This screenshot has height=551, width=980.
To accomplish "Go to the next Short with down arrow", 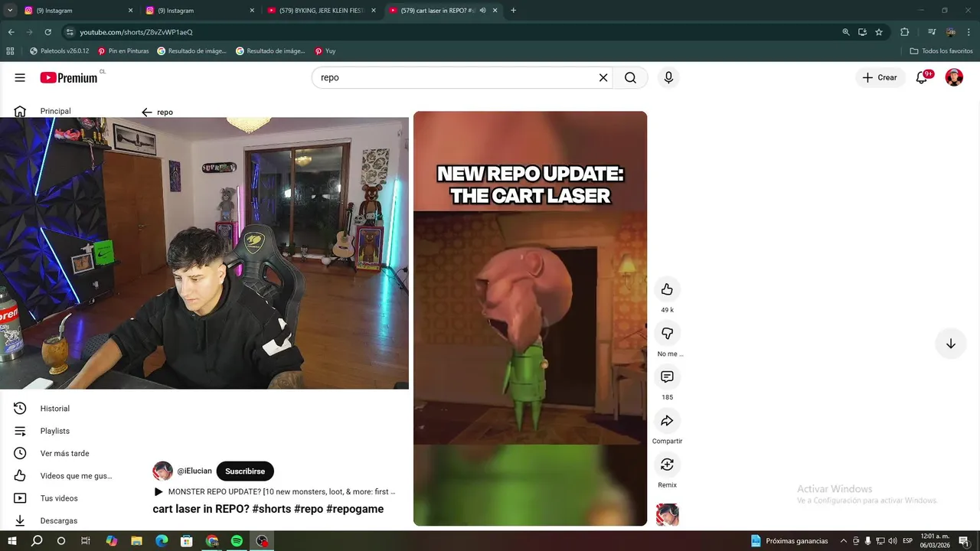I will pyautogui.click(x=950, y=344).
